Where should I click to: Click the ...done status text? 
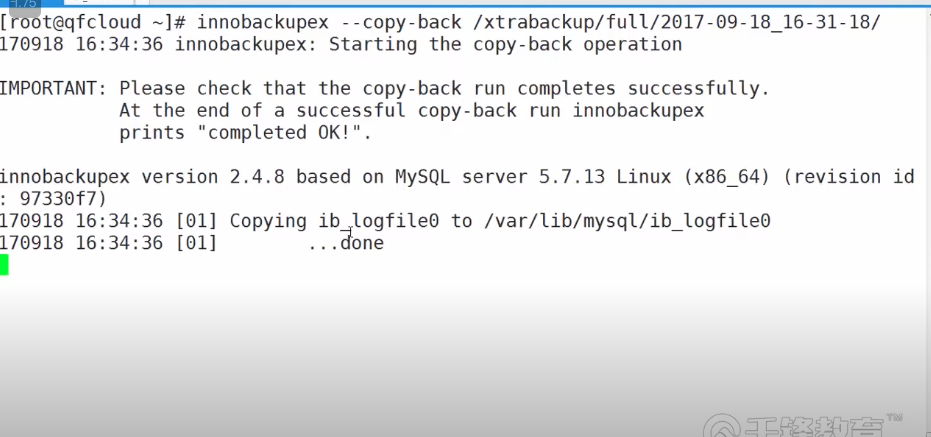(x=345, y=243)
